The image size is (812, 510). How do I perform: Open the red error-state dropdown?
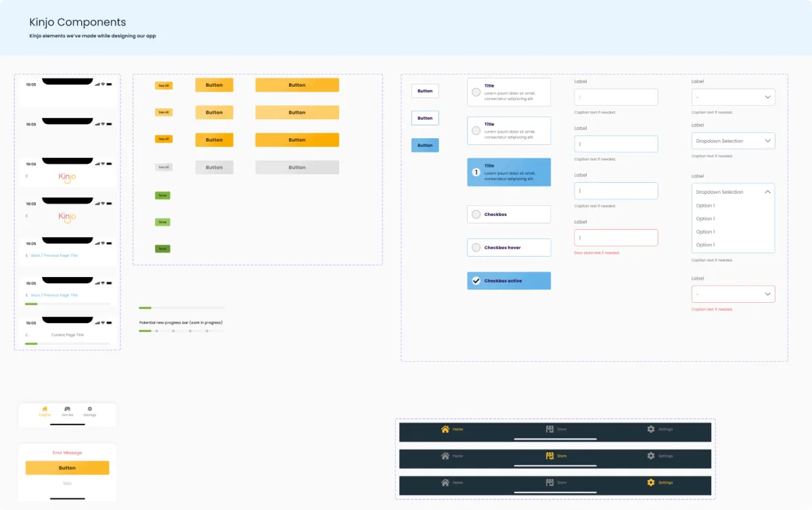click(734, 294)
